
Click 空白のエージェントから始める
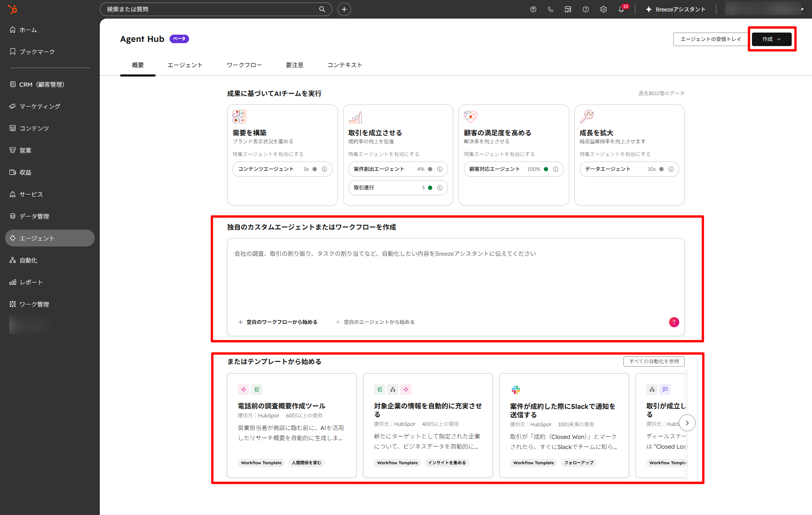pos(375,322)
